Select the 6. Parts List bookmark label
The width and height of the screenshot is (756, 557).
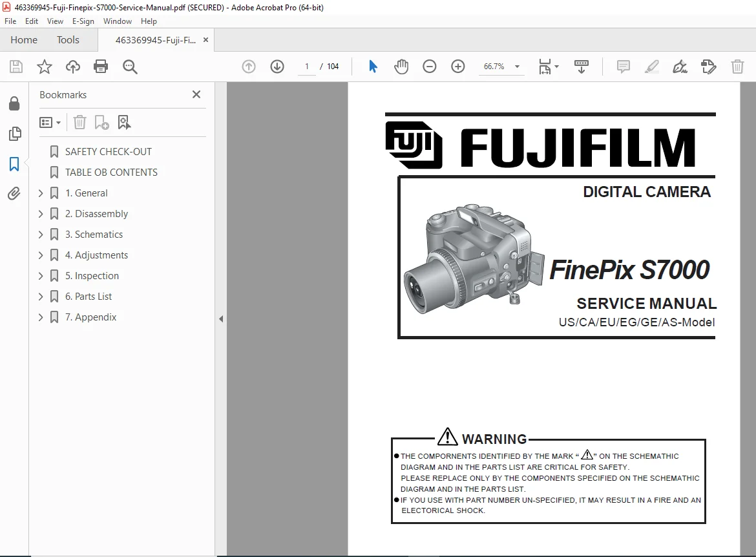coord(89,297)
